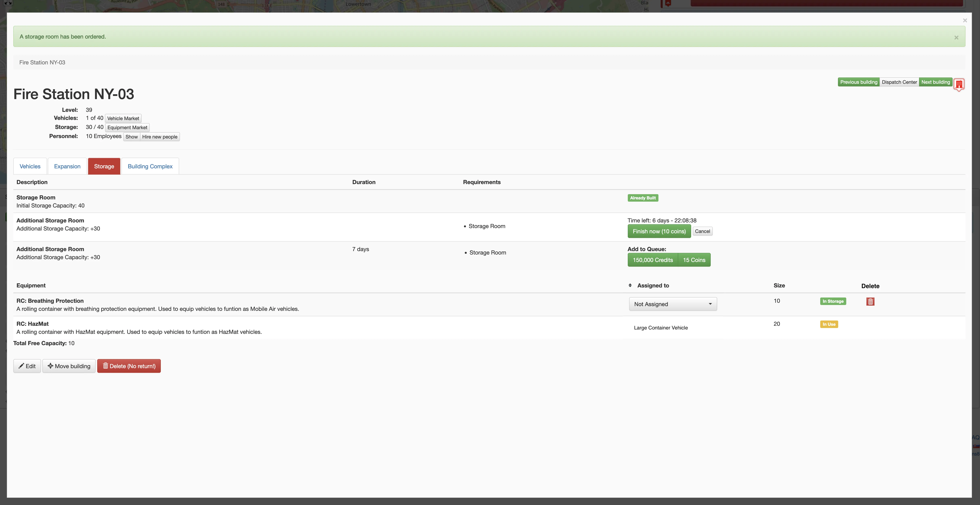This screenshot has height=505, width=980.
Task: Select the Building Complex tab
Action: coord(150,166)
